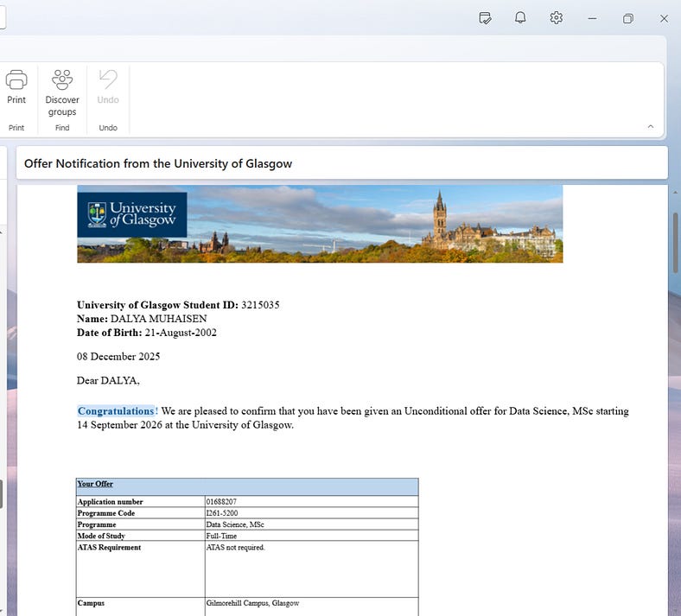681x616 pixels.
Task: Click the Glasgow campus banner image
Action: click(320, 224)
